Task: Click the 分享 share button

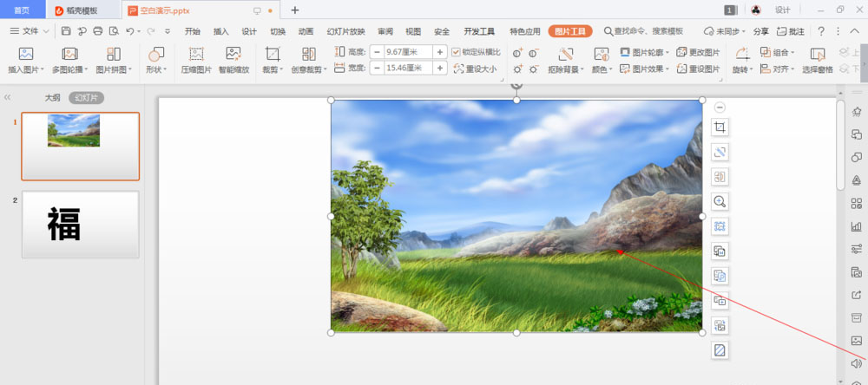Action: 761,31
